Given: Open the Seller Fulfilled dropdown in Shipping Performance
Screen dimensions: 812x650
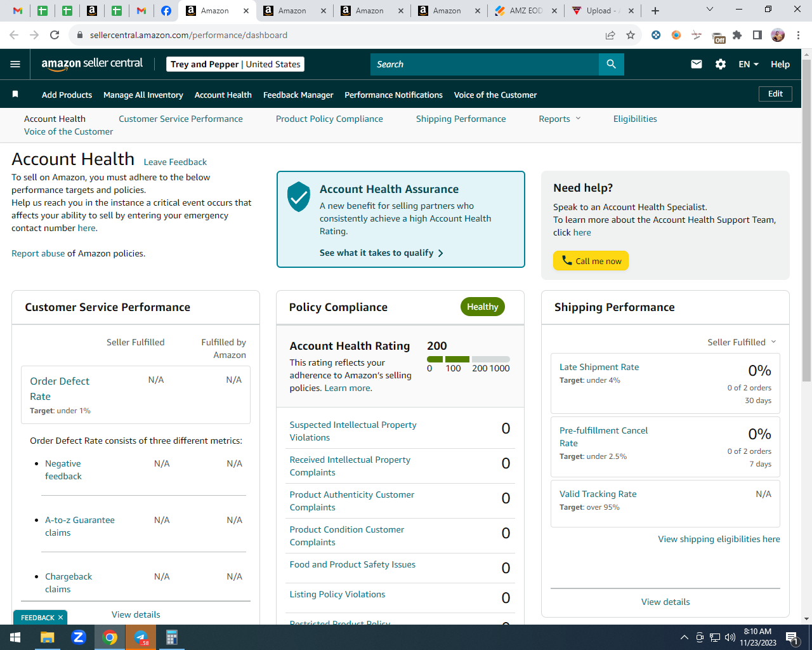Looking at the screenshot, I should coord(742,342).
